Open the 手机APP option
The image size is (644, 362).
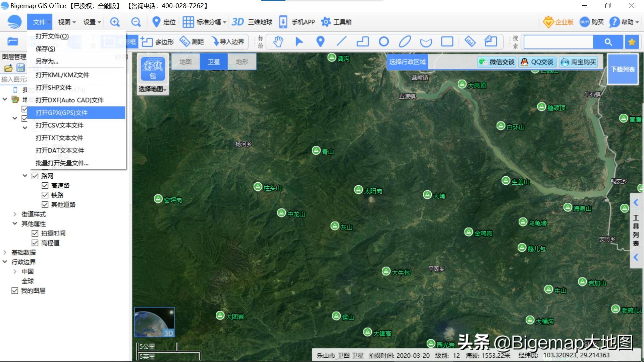pos(297,22)
